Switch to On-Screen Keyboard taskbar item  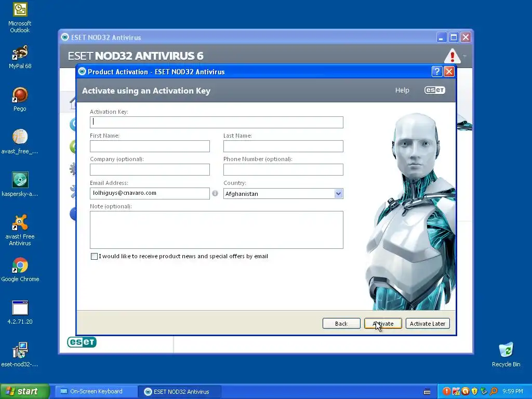click(x=96, y=392)
